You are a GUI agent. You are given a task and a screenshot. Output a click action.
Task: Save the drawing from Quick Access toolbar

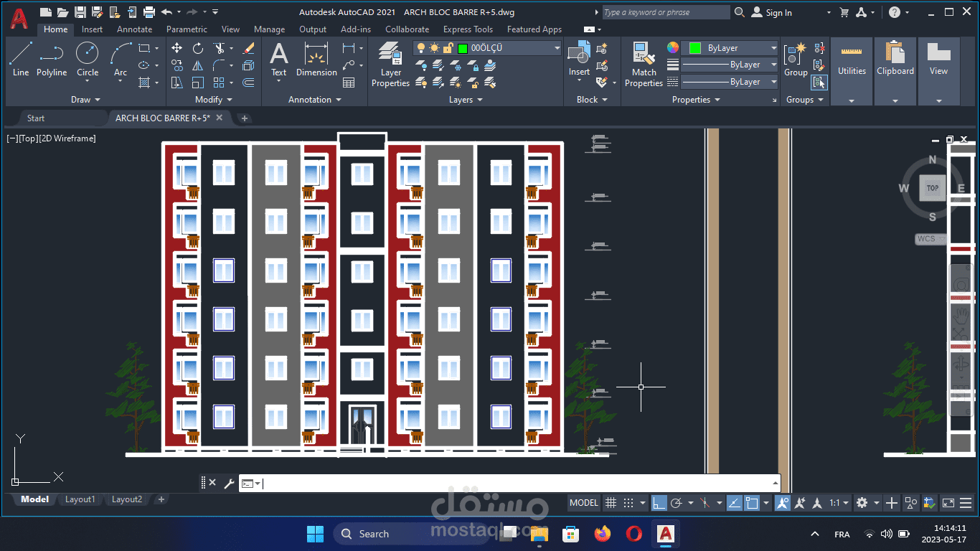(x=80, y=12)
